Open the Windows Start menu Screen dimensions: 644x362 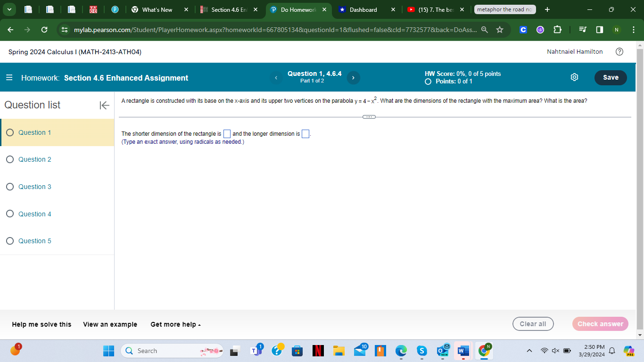tap(109, 351)
